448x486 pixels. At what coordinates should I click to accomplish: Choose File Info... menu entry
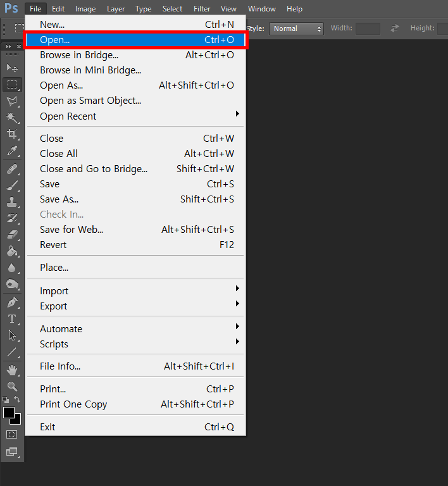click(135, 366)
